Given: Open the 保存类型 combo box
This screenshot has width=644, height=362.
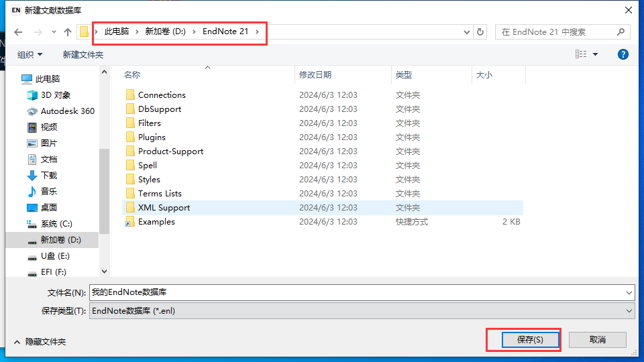Looking at the screenshot, I should [x=362, y=310].
